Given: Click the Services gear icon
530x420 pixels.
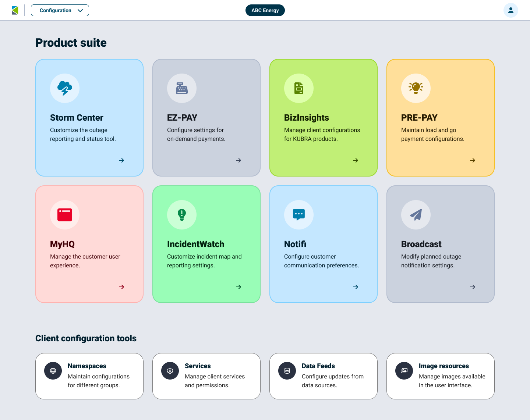Looking at the screenshot, I should click(x=170, y=371).
